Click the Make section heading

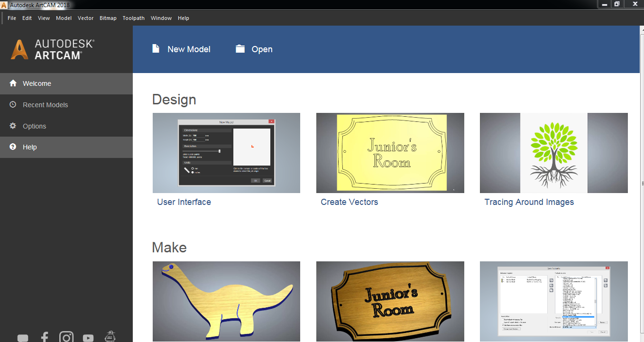point(169,248)
